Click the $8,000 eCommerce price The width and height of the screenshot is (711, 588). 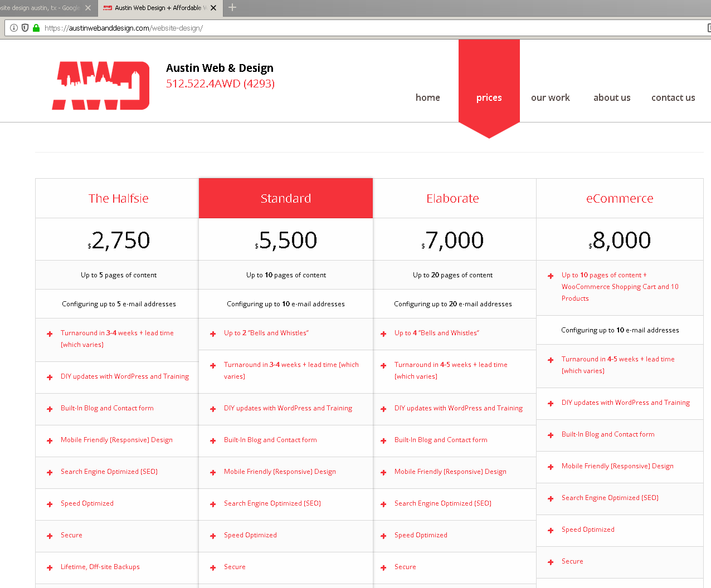pyautogui.click(x=620, y=240)
